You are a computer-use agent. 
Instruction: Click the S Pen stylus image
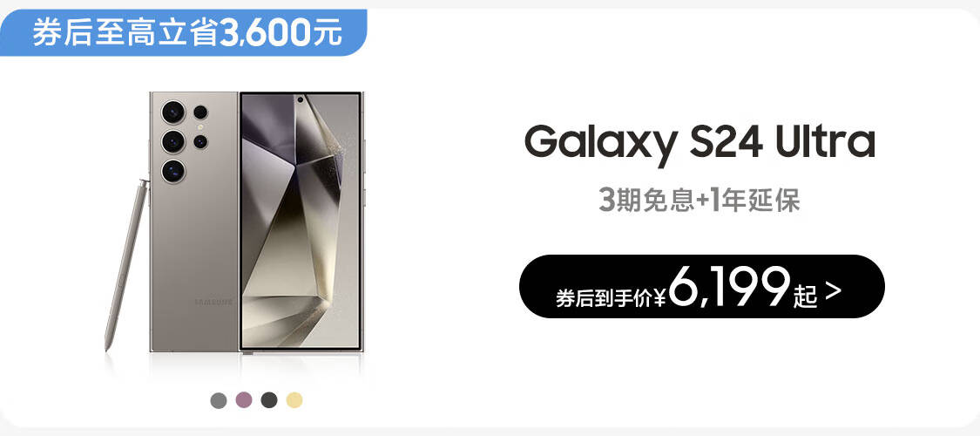point(125,265)
